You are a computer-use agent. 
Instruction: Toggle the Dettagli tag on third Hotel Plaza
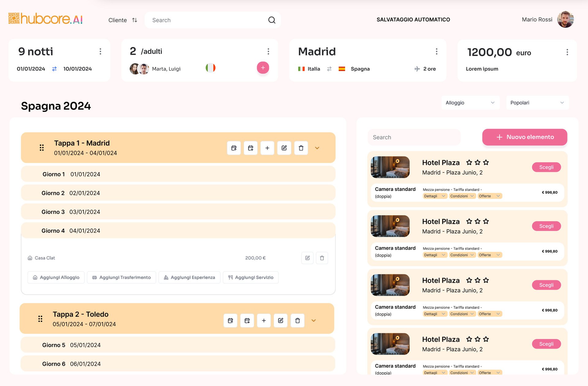click(x=433, y=314)
